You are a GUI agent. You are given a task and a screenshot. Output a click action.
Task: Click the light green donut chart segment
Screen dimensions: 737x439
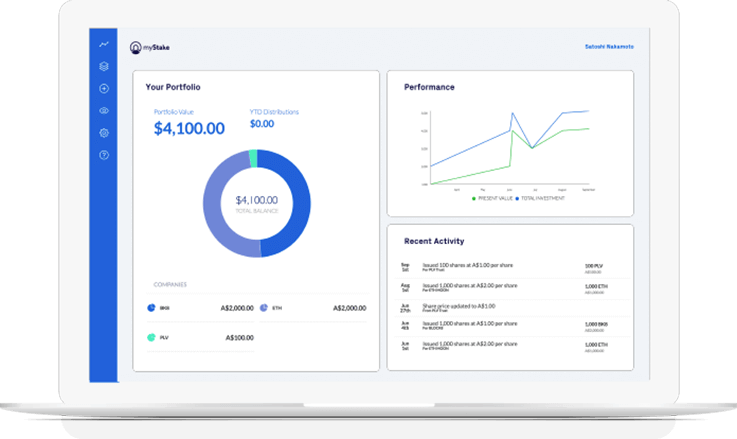pos(253,157)
